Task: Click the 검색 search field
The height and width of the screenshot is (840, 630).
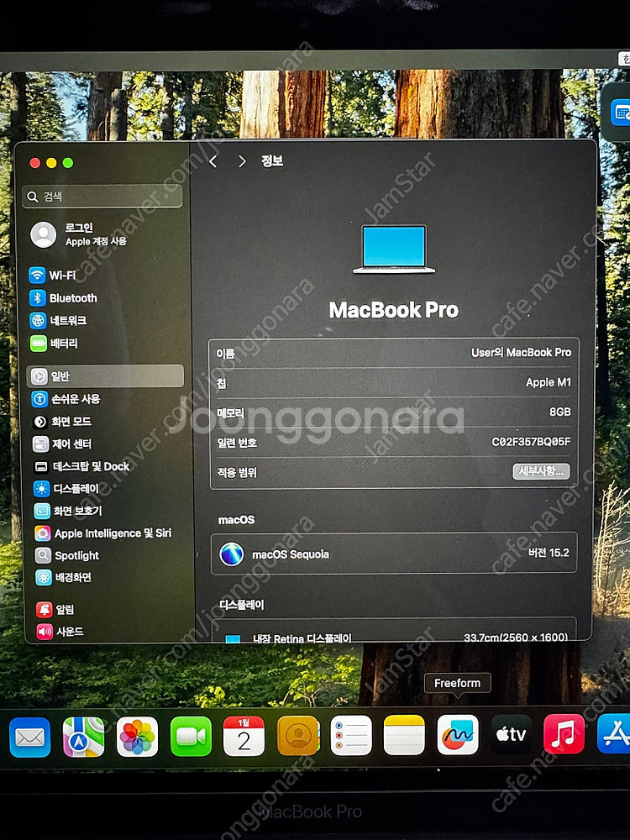Action: pyautogui.click(x=102, y=197)
